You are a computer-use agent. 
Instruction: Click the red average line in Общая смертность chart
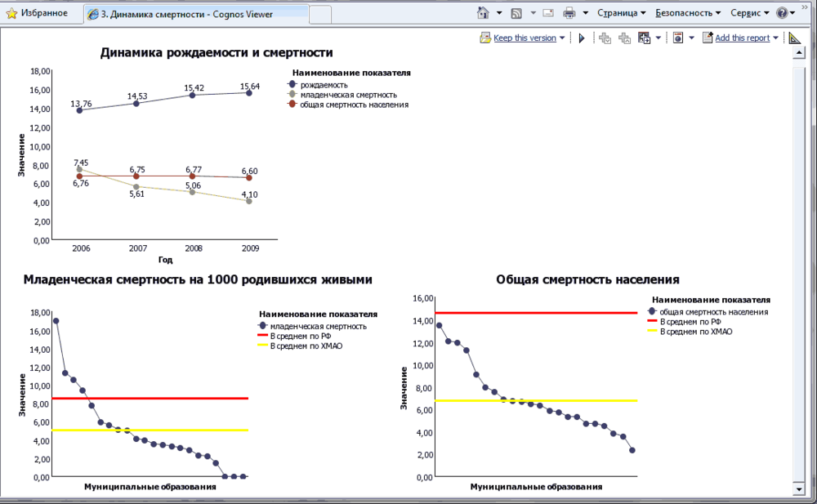tap(536, 313)
